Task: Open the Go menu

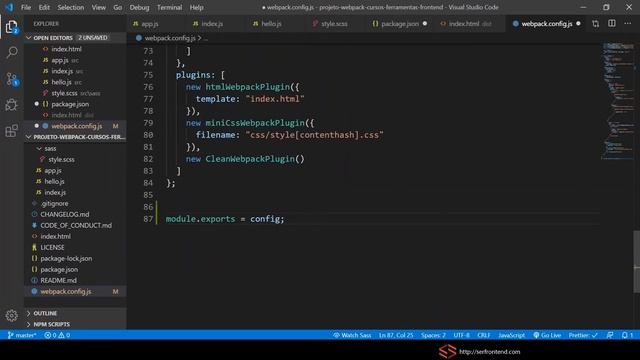Action: 118,7
